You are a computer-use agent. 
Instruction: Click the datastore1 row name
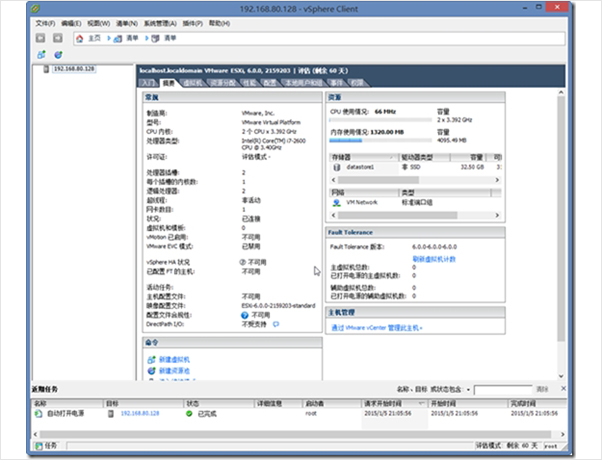click(360, 167)
